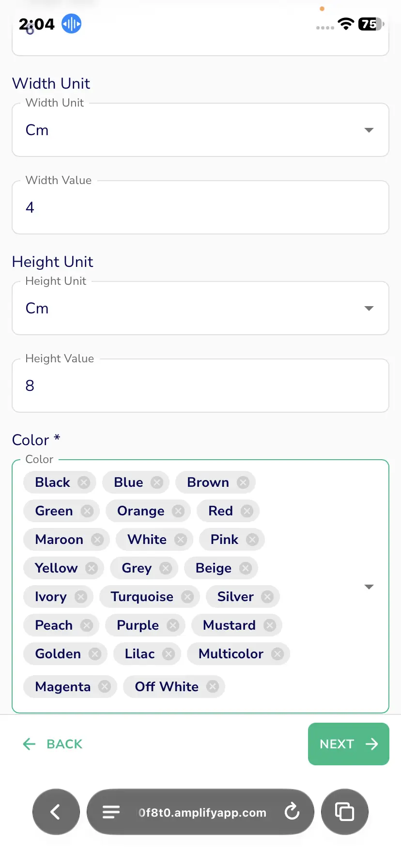The height and width of the screenshot is (868, 401).
Task: Open the page reader menu icon
Action: coord(111,812)
